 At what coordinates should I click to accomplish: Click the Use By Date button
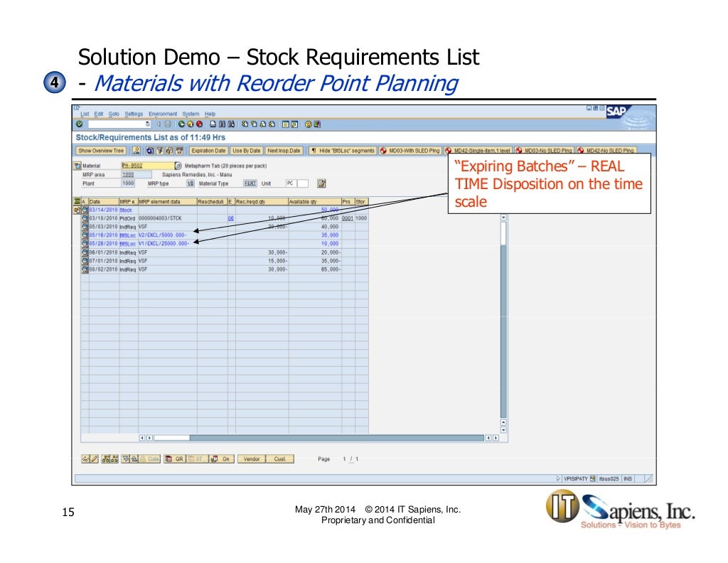coord(247,151)
